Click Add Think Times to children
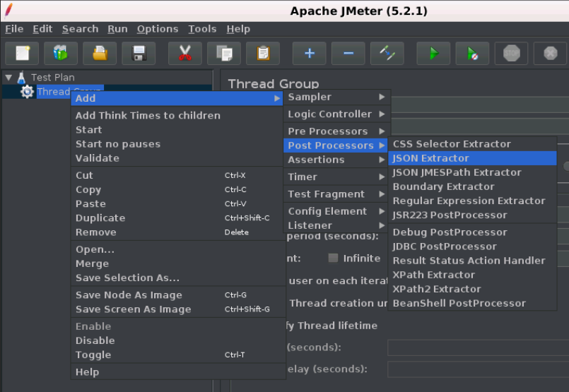This screenshot has height=392, width=569. pos(178,115)
